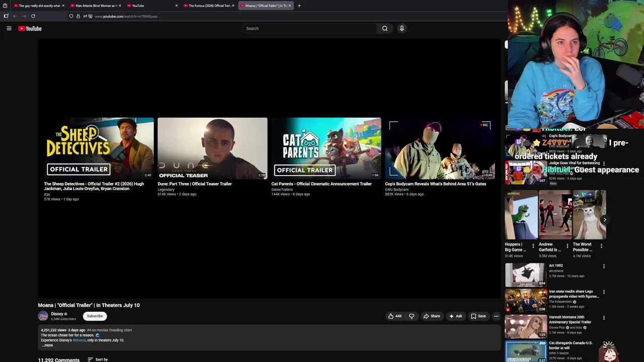This screenshot has height=362, width=644.
Task: Go back using browser back arrow
Action: point(15,16)
